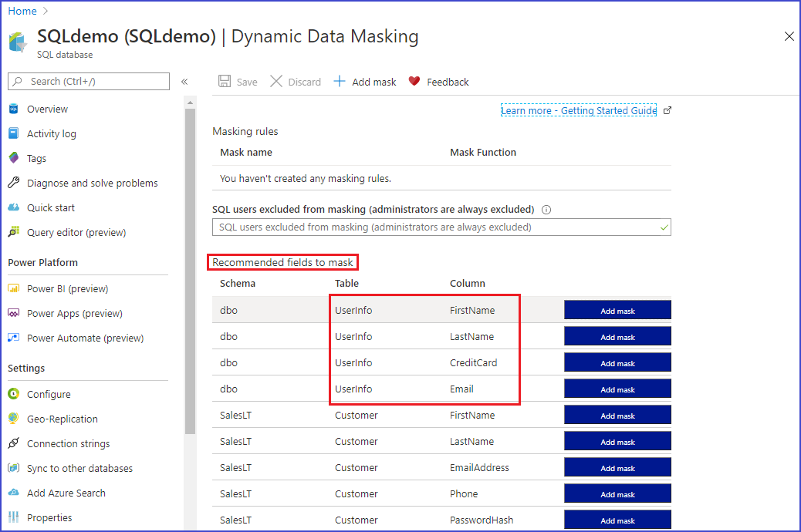
Task: Open the excluded SQL users field dropdown
Action: click(x=441, y=227)
